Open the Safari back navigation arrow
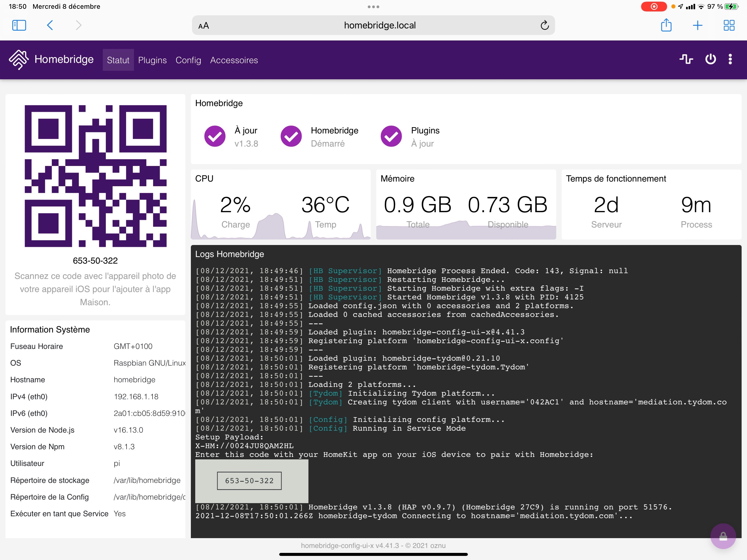Image resolution: width=747 pixels, height=560 pixels. [x=50, y=25]
